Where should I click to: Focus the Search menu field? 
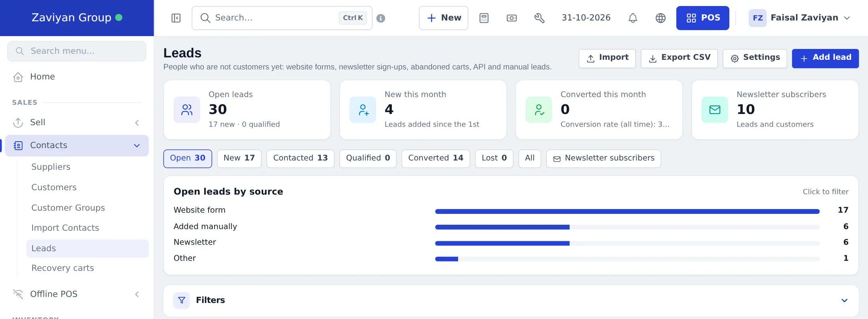[x=77, y=51]
